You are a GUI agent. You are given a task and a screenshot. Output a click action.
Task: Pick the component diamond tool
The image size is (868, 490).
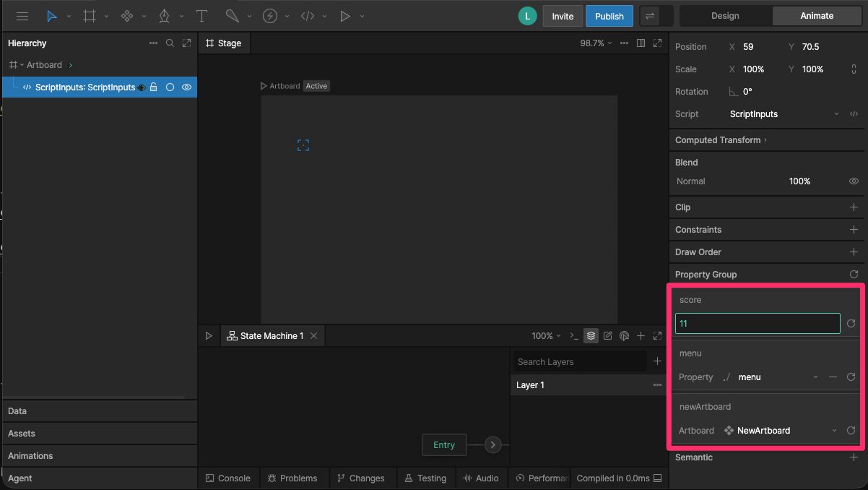pyautogui.click(x=127, y=16)
